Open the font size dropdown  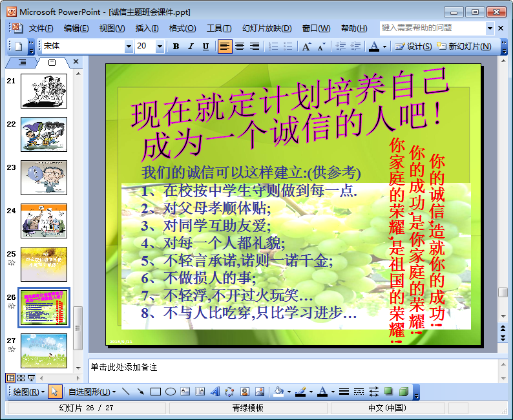click(160, 47)
